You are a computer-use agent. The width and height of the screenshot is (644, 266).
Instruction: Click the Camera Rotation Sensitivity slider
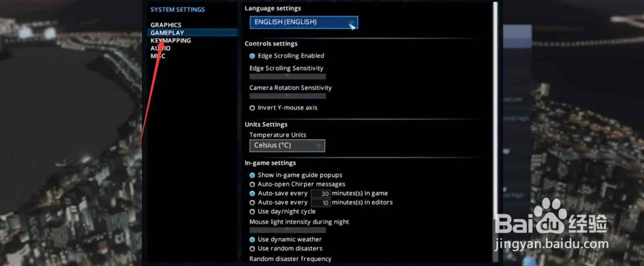(287, 96)
